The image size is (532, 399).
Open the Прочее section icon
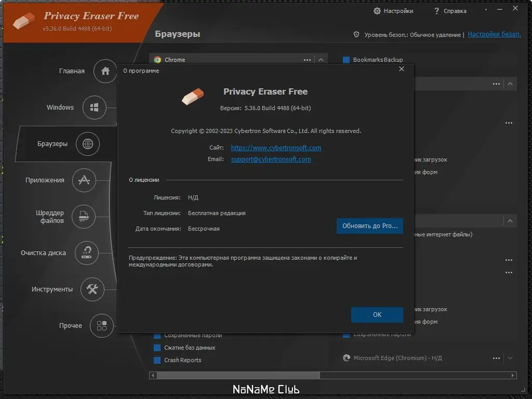pyautogui.click(x=101, y=326)
